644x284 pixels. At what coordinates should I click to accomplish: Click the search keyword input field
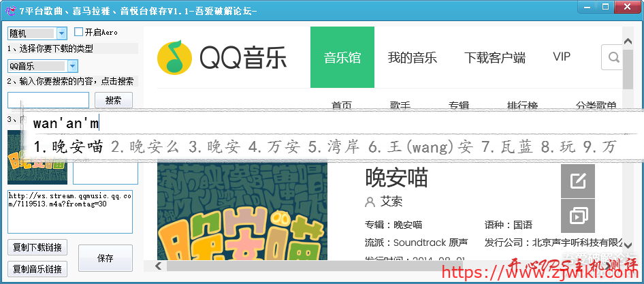pyautogui.click(x=48, y=100)
